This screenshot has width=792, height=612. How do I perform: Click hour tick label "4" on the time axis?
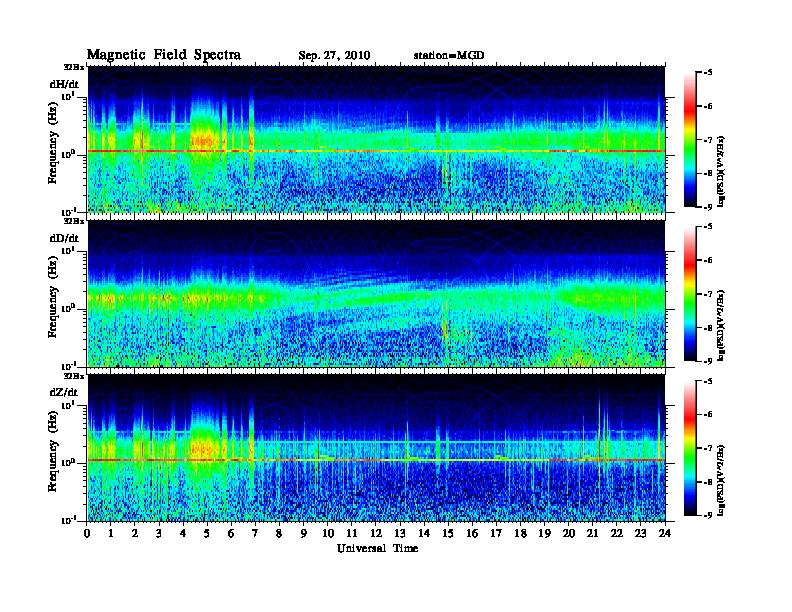tap(183, 534)
